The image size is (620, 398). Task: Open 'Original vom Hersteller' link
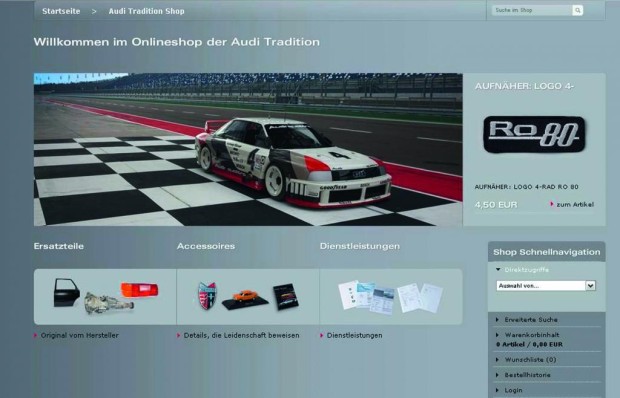(79, 335)
